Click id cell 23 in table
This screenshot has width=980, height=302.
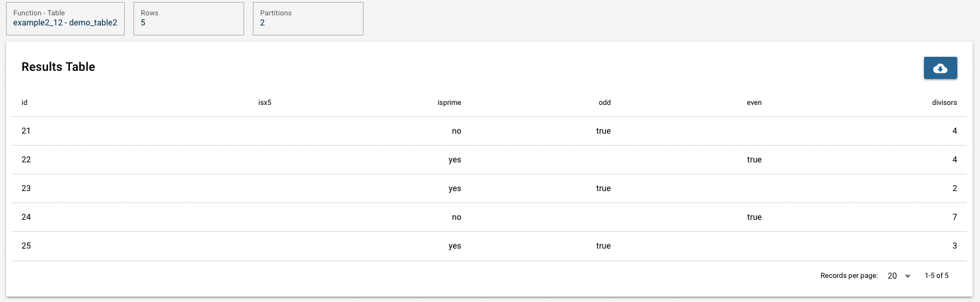[26, 188]
